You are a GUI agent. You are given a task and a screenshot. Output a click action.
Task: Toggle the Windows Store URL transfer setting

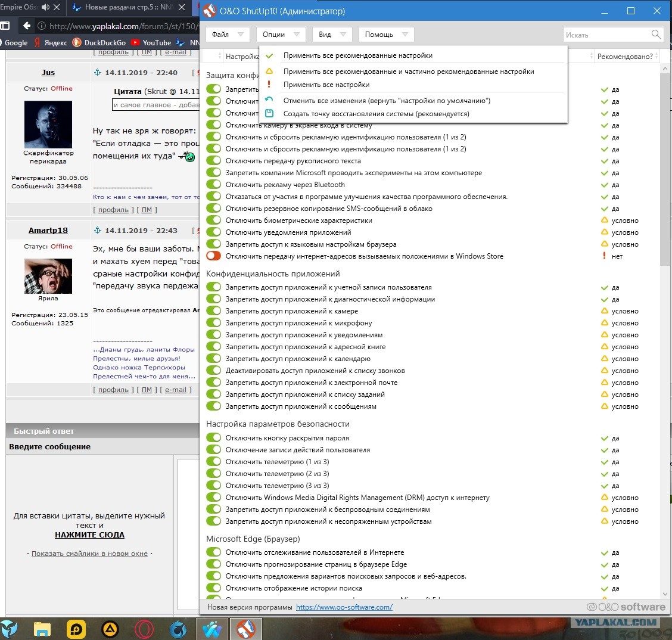[x=213, y=256]
